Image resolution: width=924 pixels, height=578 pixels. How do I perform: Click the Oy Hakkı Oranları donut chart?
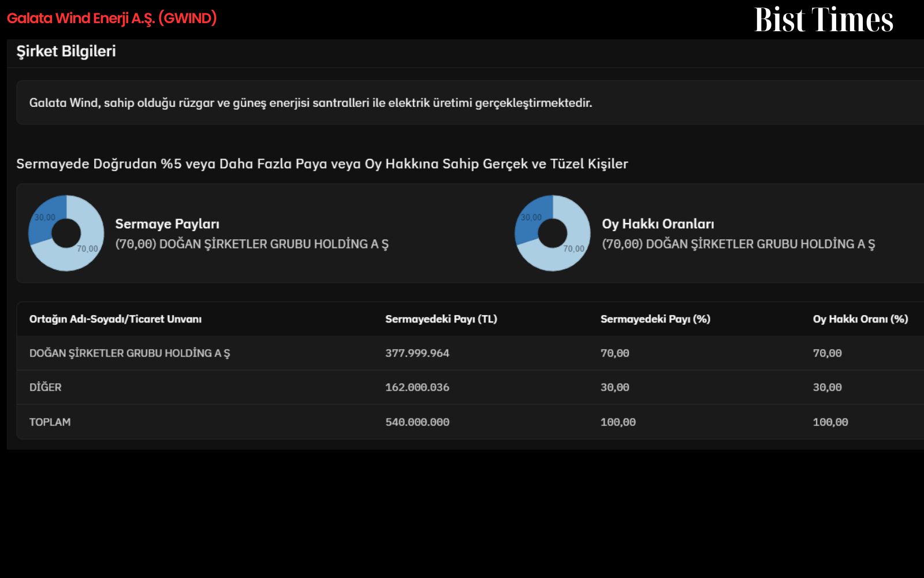(553, 233)
